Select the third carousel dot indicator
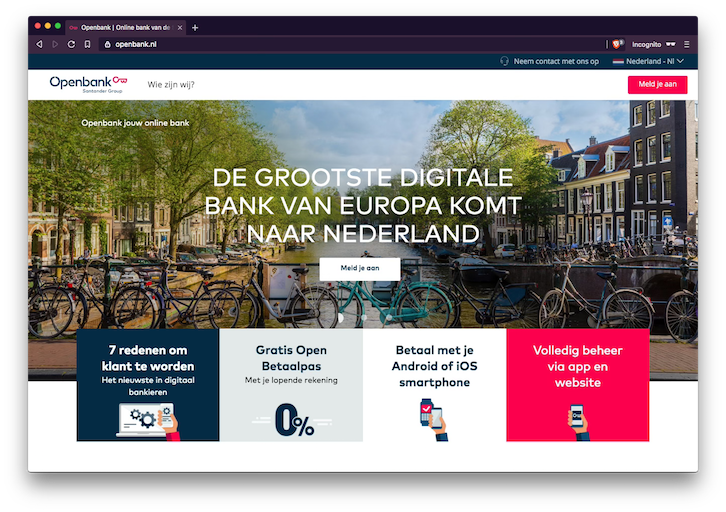 (388, 318)
